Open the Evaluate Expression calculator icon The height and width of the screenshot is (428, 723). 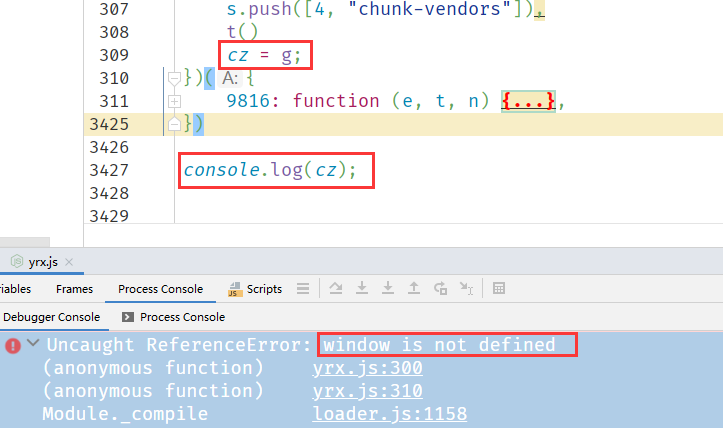tap(499, 289)
